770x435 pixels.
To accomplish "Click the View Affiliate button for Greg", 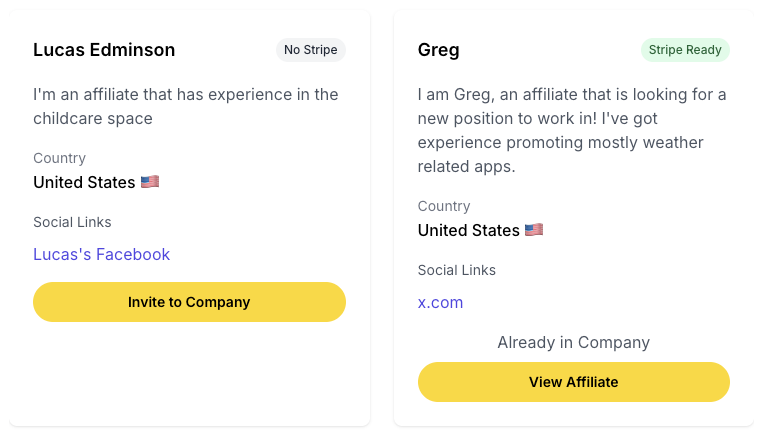I will coord(574,382).
